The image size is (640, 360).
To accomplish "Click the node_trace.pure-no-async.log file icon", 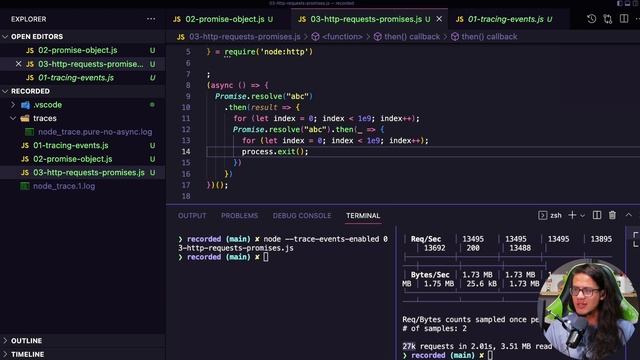I will [x=29, y=132].
